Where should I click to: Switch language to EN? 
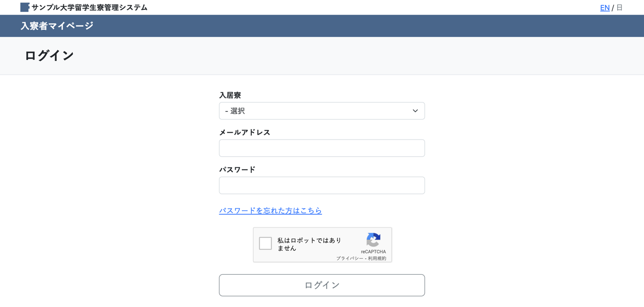[604, 7]
